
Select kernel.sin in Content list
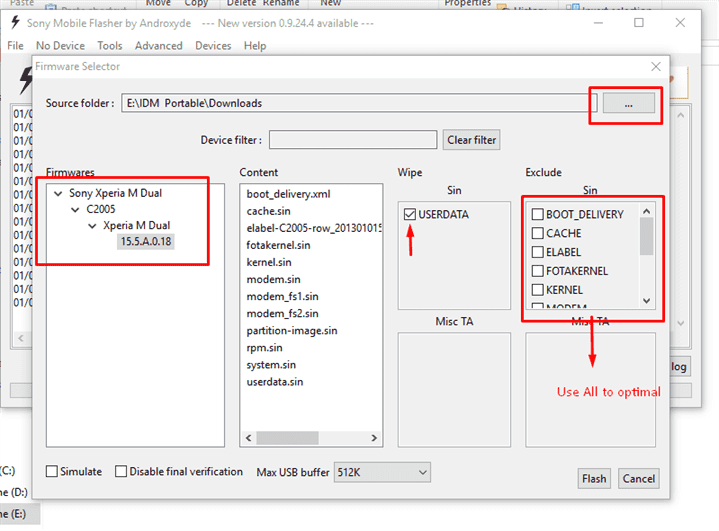(x=269, y=262)
